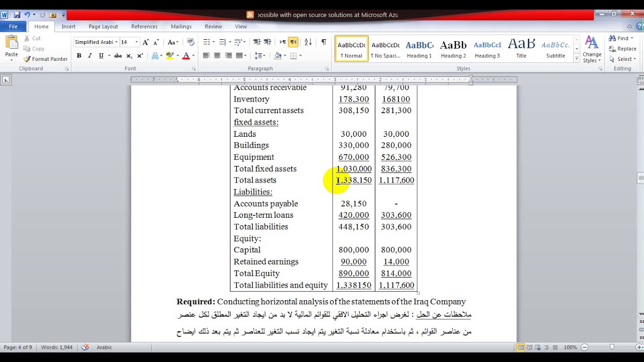Apply the Heading 1 style
This screenshot has height=362, width=644.
[419, 49]
